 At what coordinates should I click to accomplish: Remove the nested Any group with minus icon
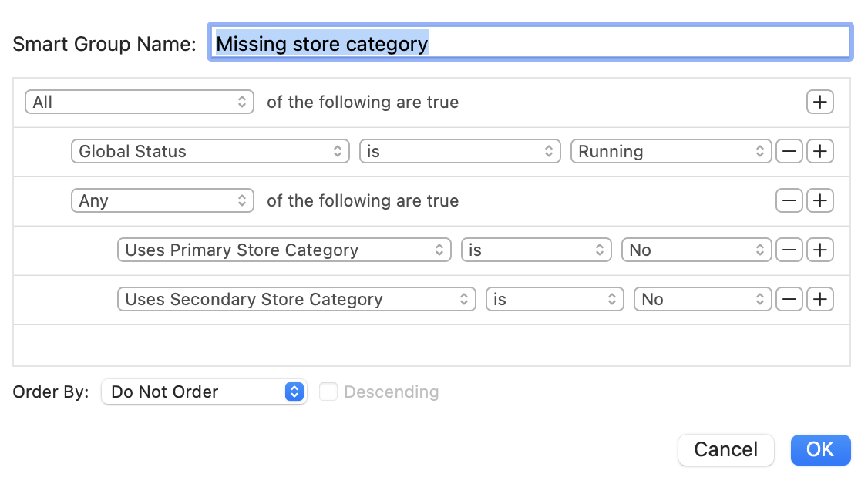pyautogui.click(x=789, y=200)
